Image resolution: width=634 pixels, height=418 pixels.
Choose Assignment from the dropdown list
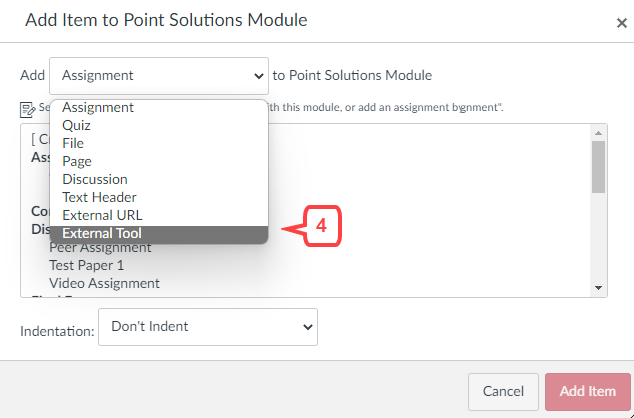point(98,108)
